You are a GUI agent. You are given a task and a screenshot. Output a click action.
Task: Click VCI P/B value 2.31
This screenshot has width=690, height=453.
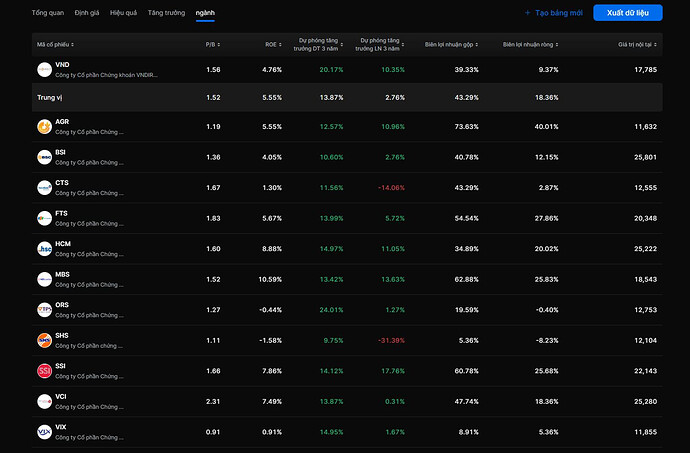[213, 401]
